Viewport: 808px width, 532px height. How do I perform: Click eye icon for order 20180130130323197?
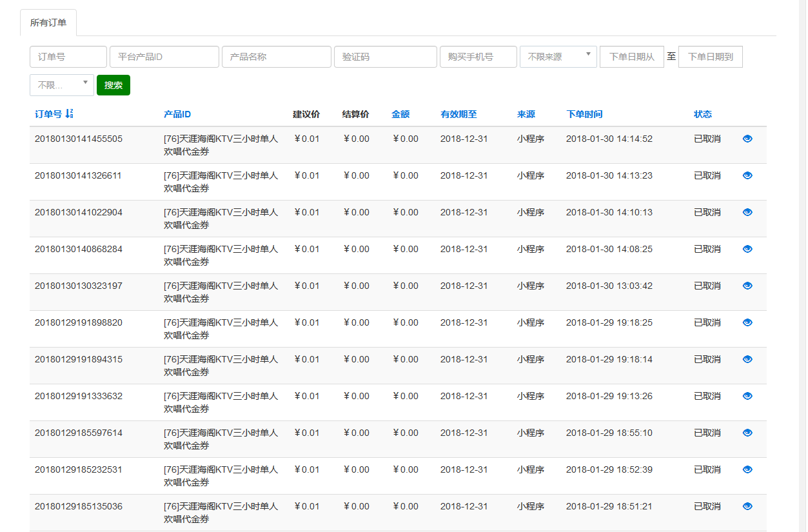[x=747, y=286]
